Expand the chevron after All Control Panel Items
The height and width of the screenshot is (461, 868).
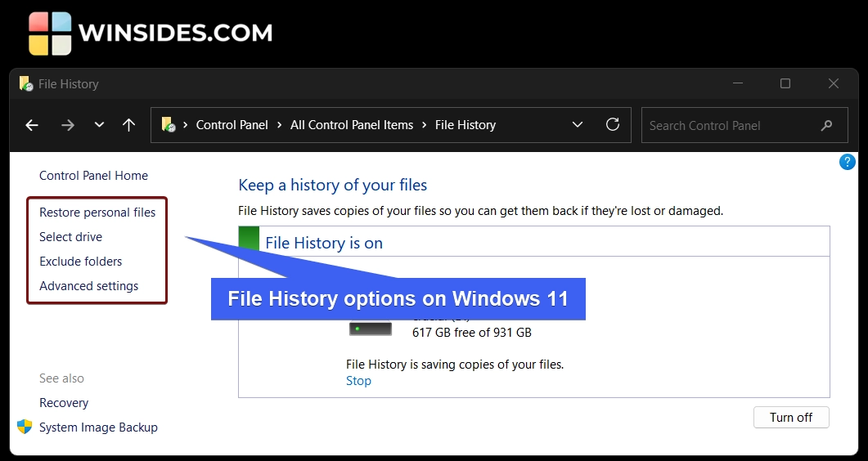pos(424,125)
